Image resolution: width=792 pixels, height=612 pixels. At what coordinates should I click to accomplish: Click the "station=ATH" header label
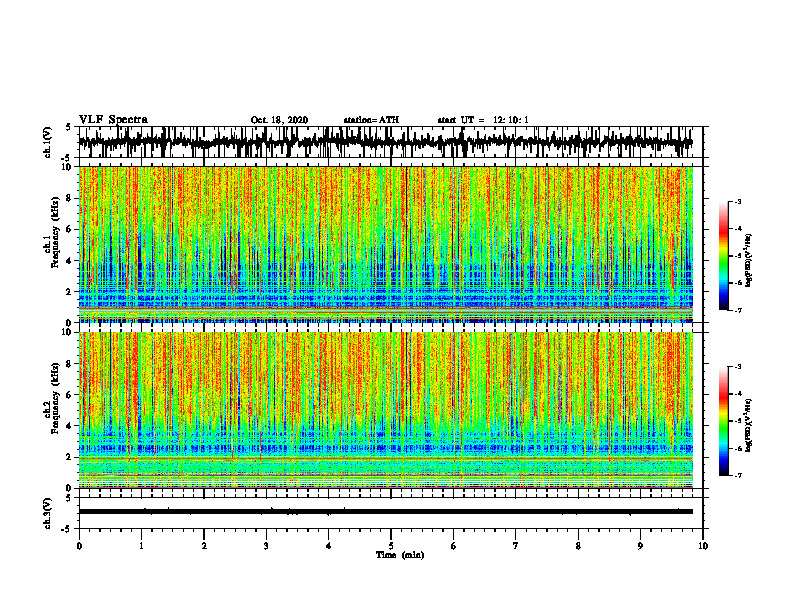point(371,120)
